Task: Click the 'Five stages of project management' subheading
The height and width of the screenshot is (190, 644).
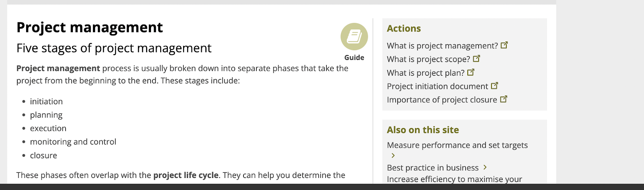Action: [x=114, y=48]
